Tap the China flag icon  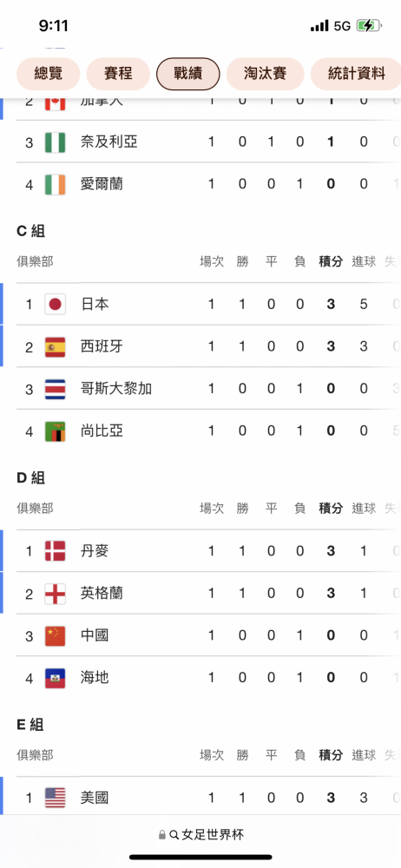pyautogui.click(x=55, y=635)
